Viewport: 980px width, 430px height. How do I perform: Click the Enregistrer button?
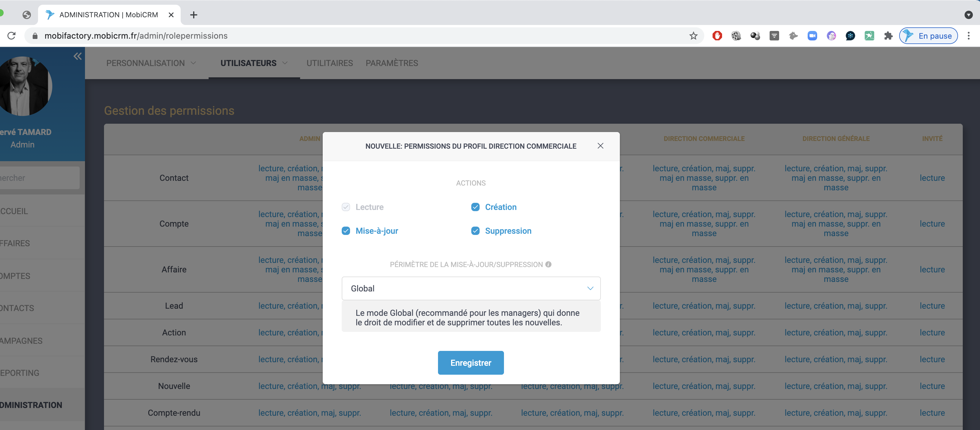(x=471, y=362)
